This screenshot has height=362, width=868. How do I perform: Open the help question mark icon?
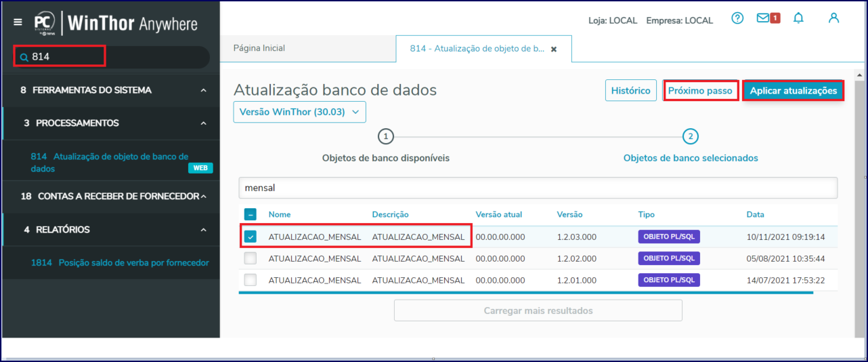point(738,18)
